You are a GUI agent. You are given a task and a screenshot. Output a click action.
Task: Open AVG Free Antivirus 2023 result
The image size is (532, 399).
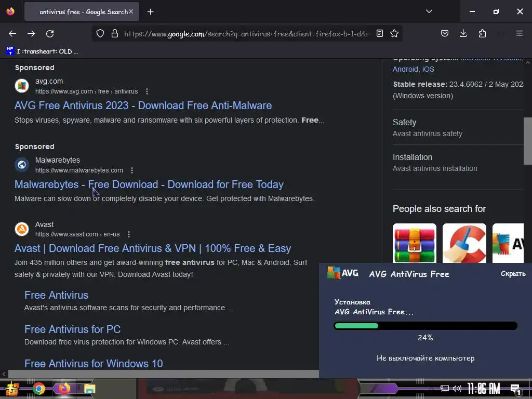click(143, 105)
